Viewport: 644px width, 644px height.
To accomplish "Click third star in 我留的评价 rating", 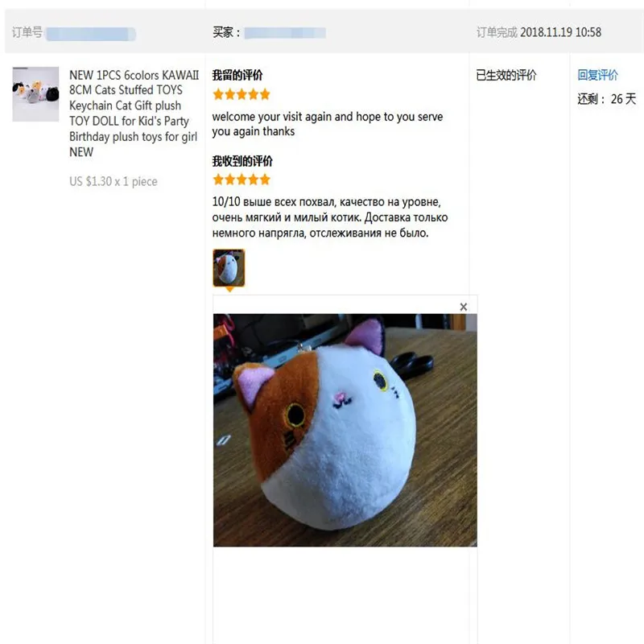I will (x=242, y=94).
